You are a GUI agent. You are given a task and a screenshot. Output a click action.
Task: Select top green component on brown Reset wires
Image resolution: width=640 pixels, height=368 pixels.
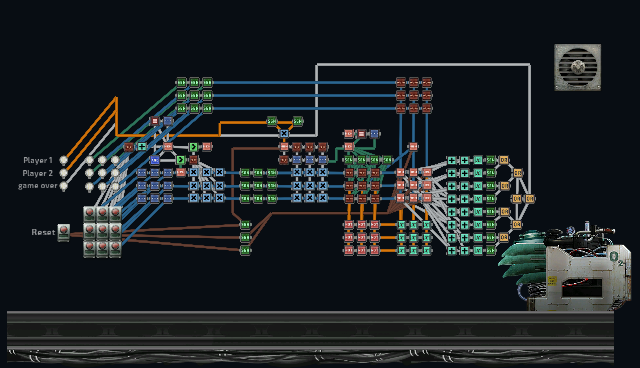[x=245, y=224]
